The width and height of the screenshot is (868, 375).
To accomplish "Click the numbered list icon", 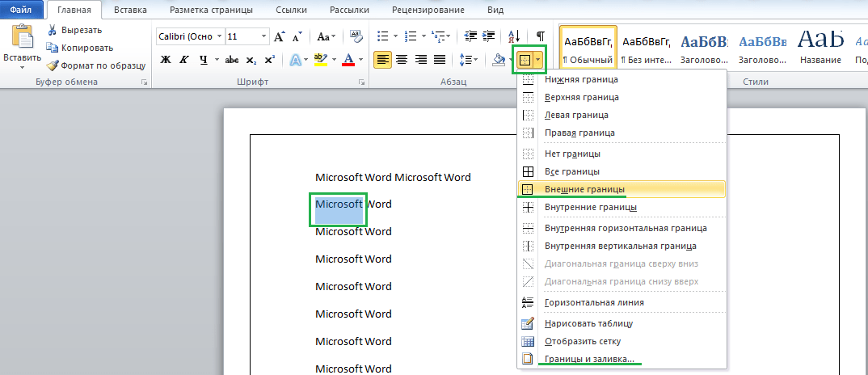I will click(x=411, y=36).
